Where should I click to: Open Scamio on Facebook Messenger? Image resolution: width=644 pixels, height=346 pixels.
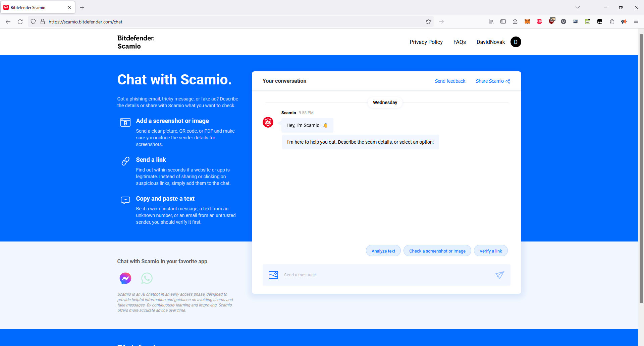click(125, 278)
